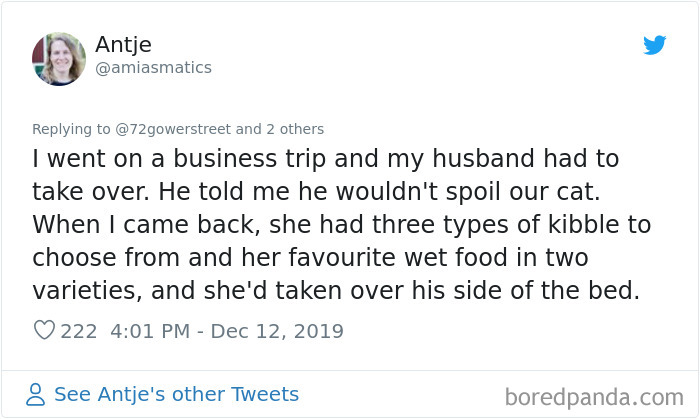Open Antje's profile picture

click(59, 58)
